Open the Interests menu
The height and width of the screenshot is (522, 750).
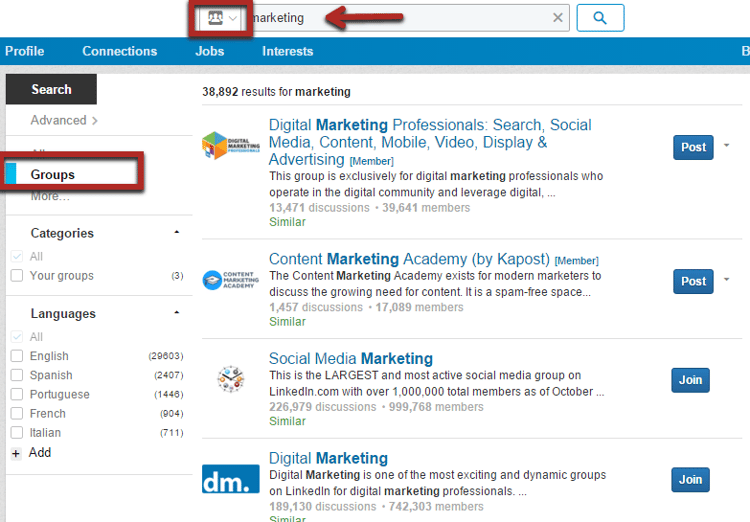click(287, 51)
